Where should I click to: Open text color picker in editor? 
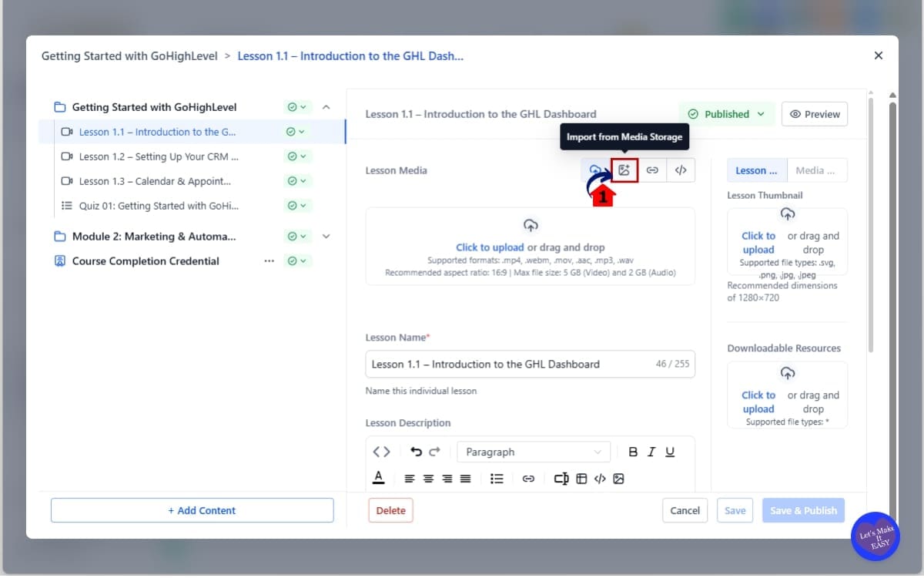[378, 478]
